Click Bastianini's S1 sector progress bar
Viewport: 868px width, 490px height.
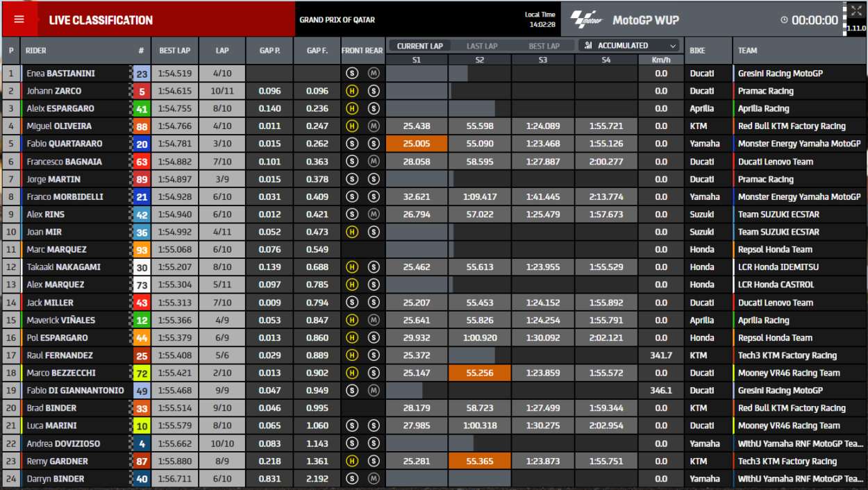tap(417, 74)
